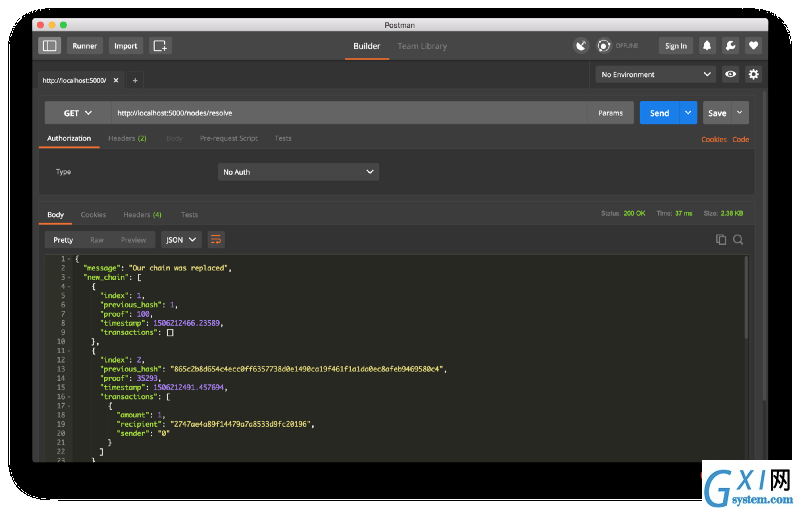
Task: Select the response Body tab
Action: pos(56,215)
